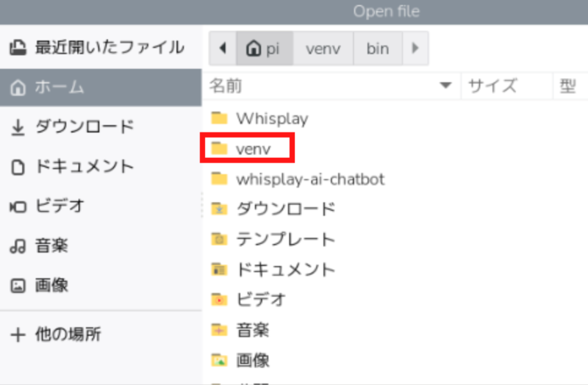Viewport: 588px width, 385px height.
Task: Open the ビデオ folder in file list
Action: tap(260, 300)
